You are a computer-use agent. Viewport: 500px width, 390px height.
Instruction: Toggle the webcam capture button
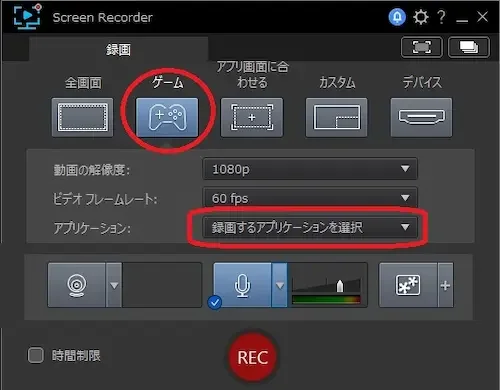click(x=77, y=285)
